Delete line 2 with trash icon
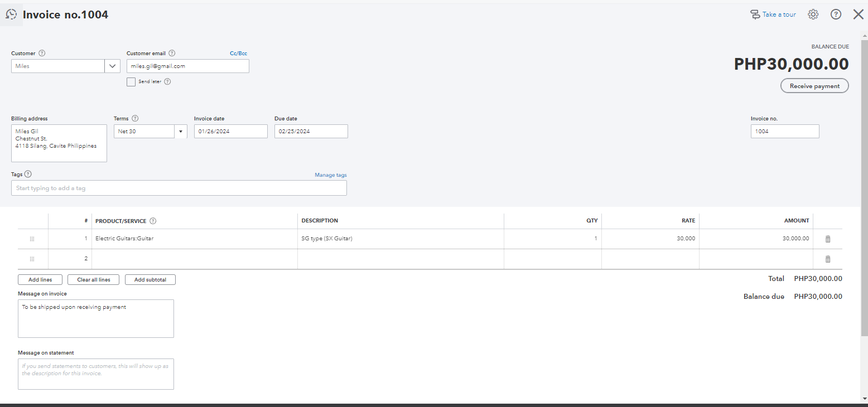 pyautogui.click(x=828, y=259)
